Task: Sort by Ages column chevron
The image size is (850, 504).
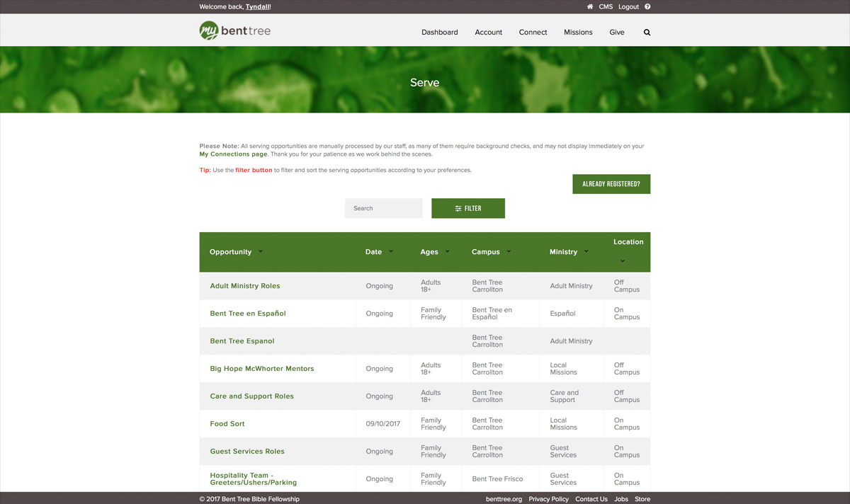Action: click(448, 251)
